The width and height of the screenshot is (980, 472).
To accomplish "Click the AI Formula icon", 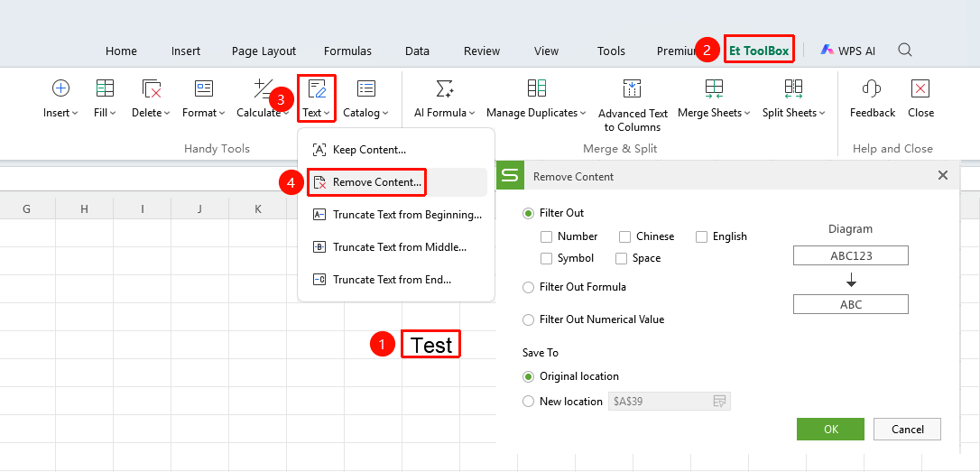I will pyautogui.click(x=444, y=88).
